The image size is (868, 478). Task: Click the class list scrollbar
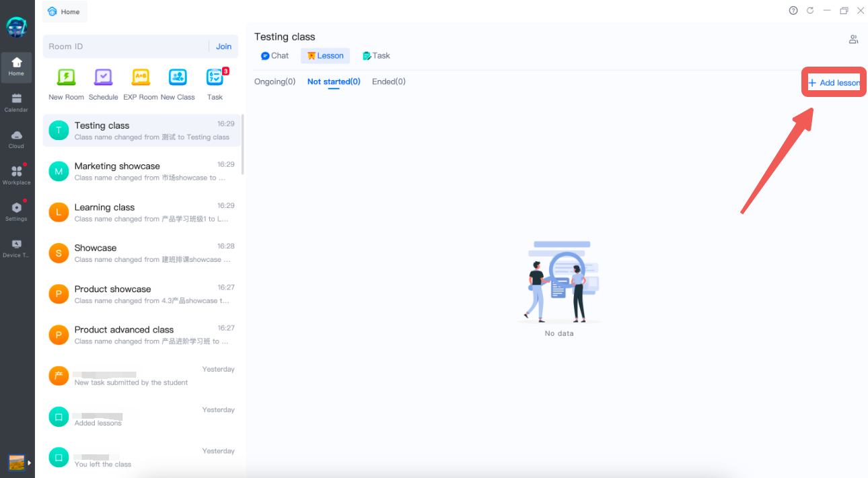[x=242, y=144]
